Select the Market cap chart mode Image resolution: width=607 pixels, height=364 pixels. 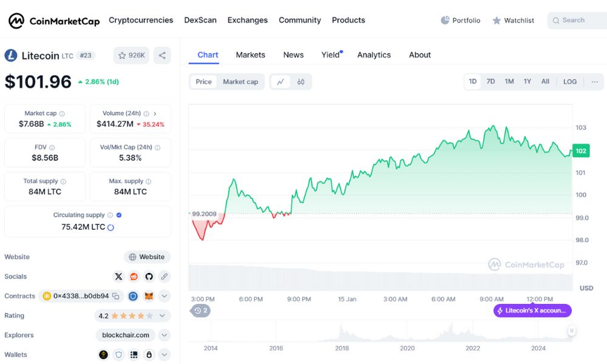pyautogui.click(x=240, y=82)
